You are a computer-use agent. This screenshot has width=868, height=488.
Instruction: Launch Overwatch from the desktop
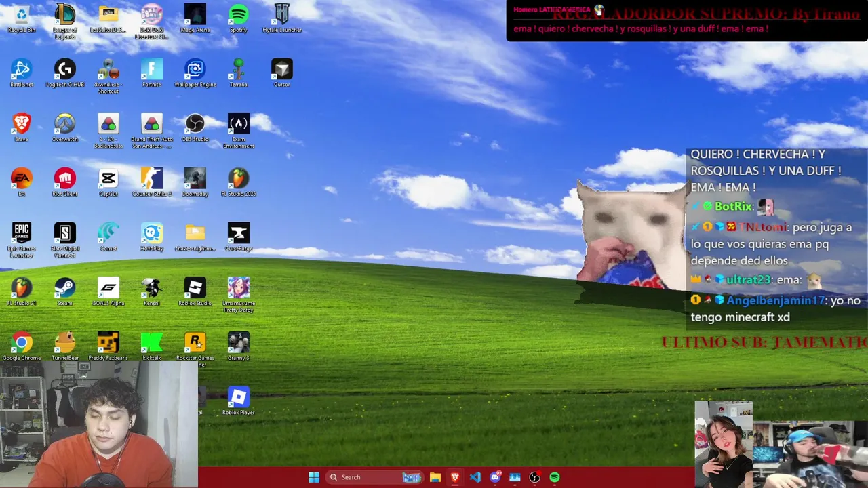65,127
